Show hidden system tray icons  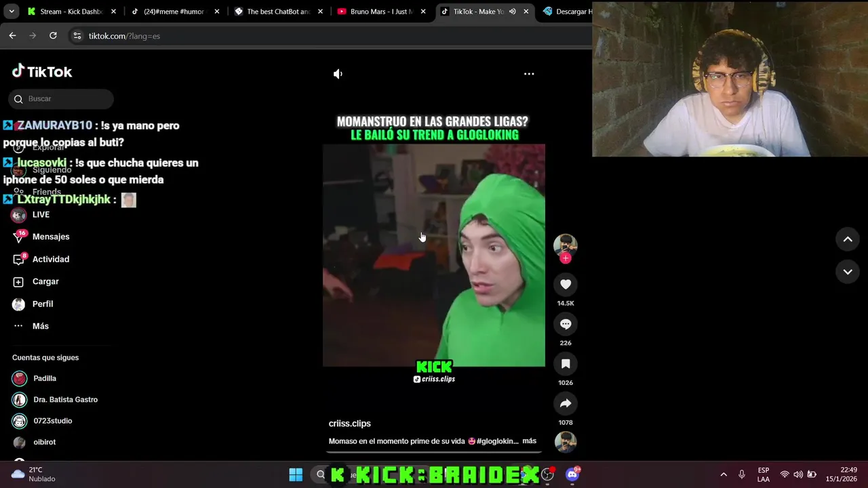pos(724,474)
